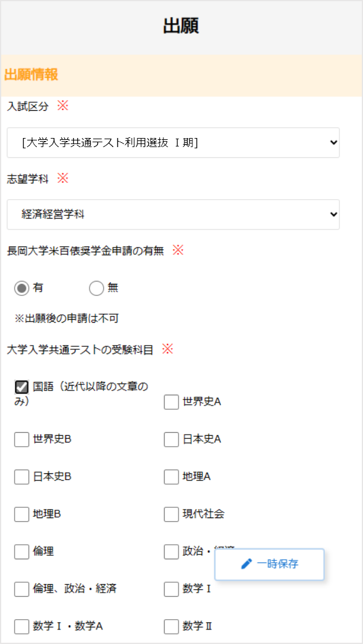Check the 数学Ⅰ checkbox

pyautogui.click(x=171, y=589)
